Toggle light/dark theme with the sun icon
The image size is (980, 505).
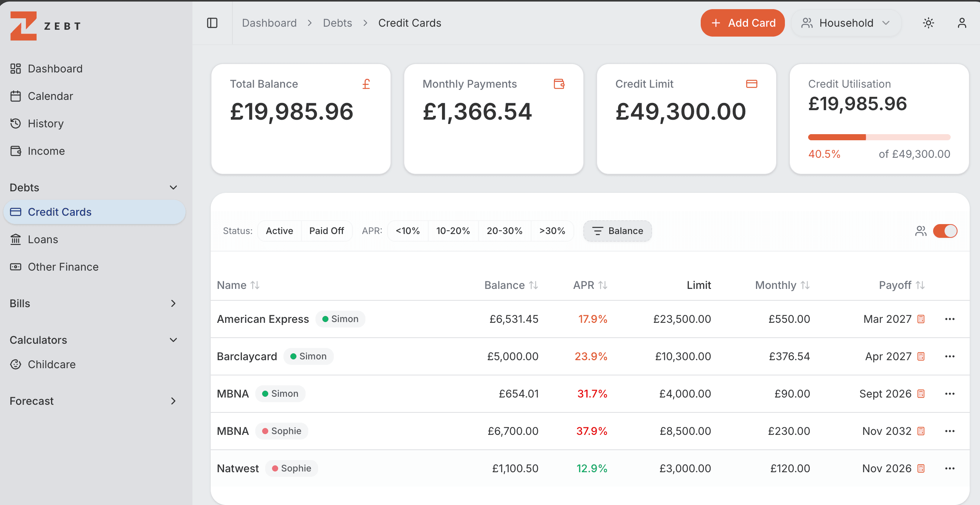click(x=929, y=23)
